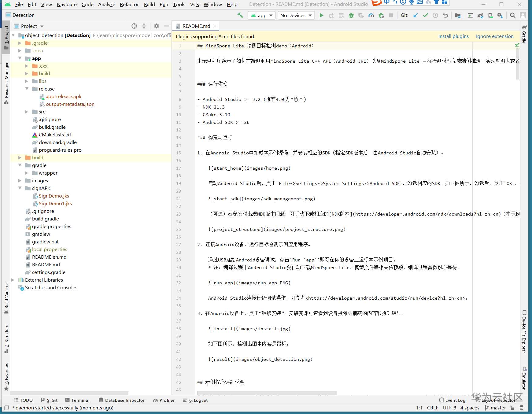532x414 pixels.
Task: Click the account avatar icon in toolbar
Action: tap(523, 15)
